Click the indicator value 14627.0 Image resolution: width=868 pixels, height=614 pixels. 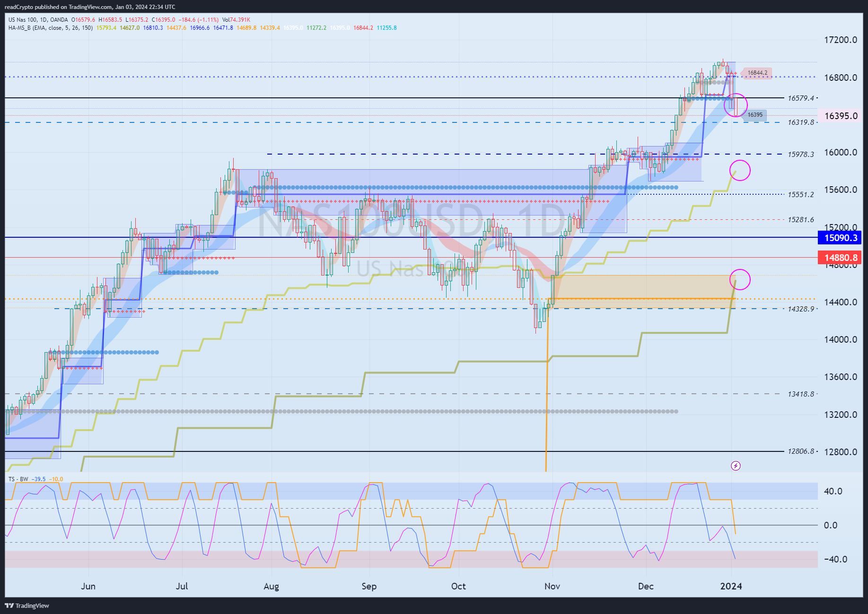click(x=130, y=28)
